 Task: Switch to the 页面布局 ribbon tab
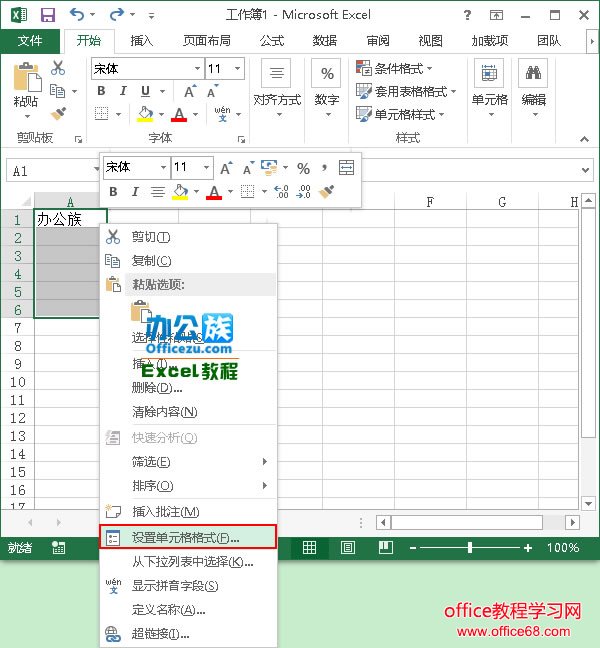coord(207,40)
